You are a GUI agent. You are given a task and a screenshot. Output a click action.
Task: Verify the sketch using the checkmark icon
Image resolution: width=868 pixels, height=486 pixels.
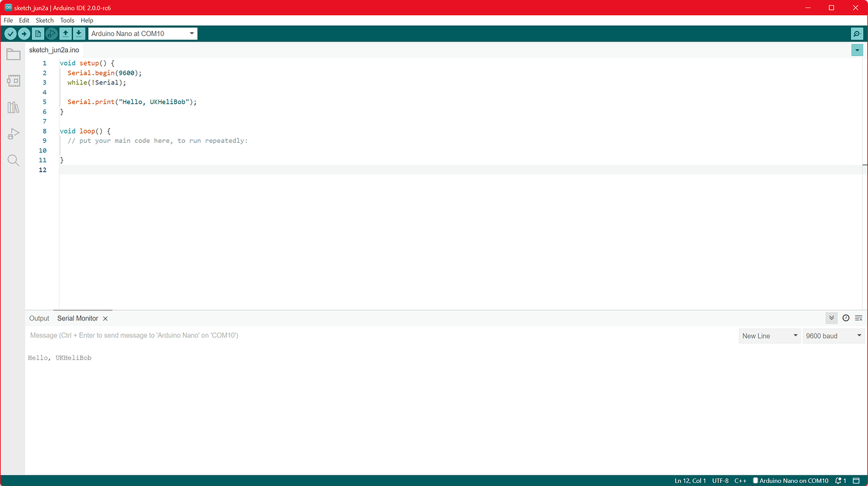10,33
